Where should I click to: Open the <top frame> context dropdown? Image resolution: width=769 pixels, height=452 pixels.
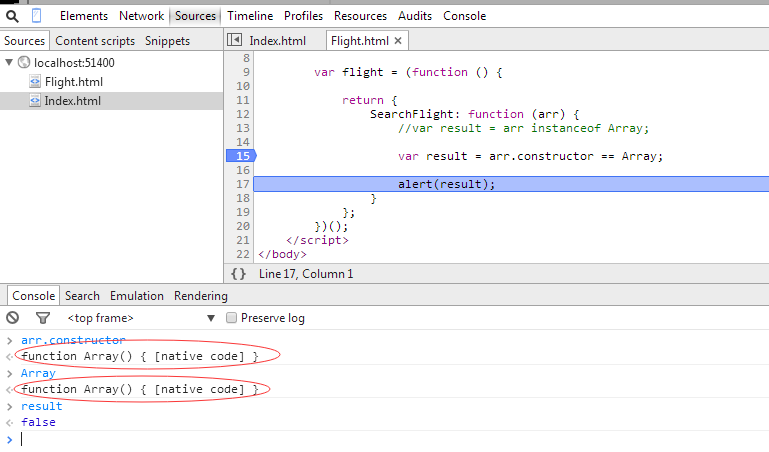141,318
